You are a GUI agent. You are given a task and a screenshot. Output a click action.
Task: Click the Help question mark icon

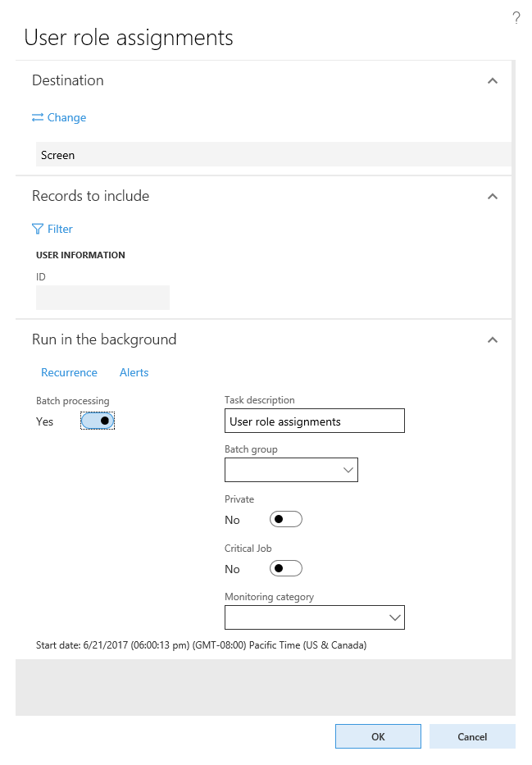coord(516,17)
